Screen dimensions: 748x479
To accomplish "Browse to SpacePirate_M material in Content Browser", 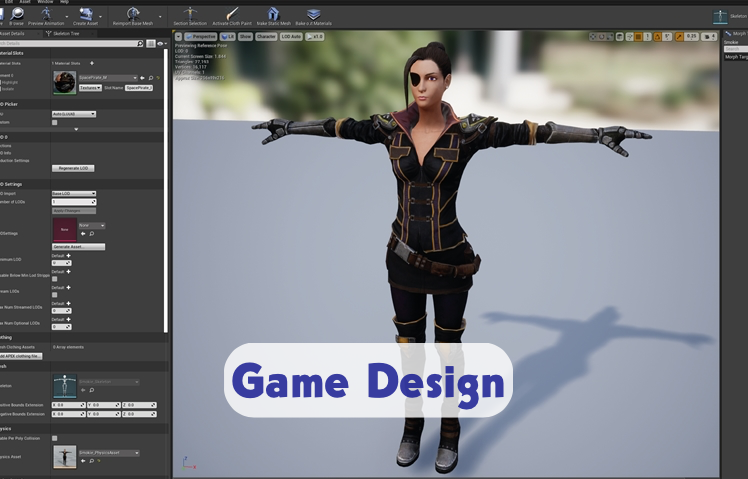I will point(151,78).
